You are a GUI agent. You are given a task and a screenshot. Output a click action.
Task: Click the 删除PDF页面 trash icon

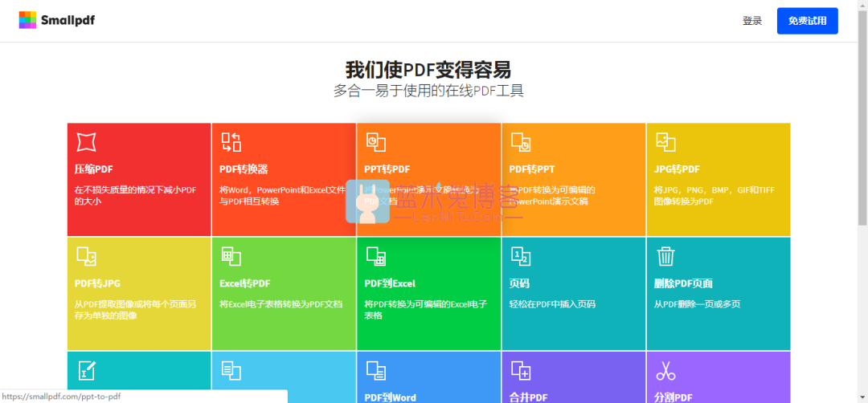[x=665, y=256]
